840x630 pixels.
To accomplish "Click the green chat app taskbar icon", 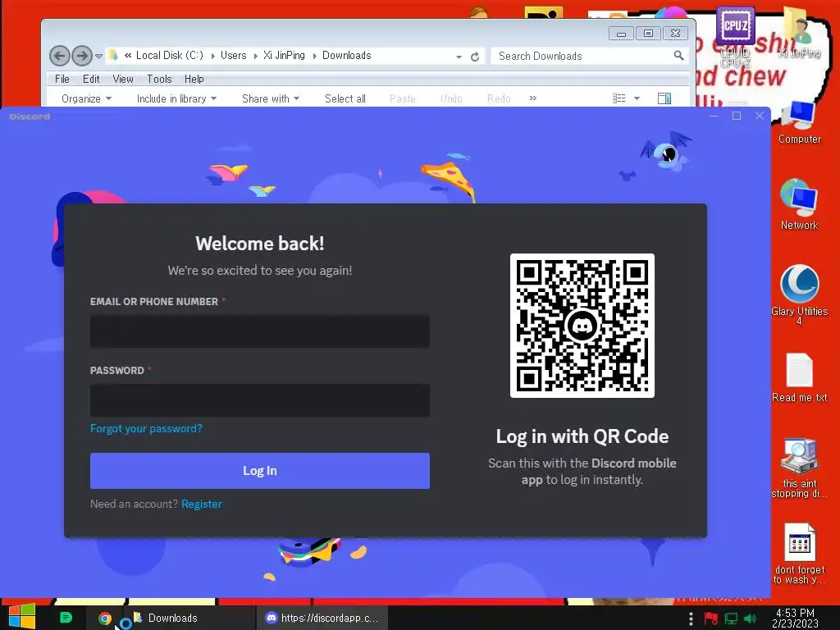I will 66,617.
